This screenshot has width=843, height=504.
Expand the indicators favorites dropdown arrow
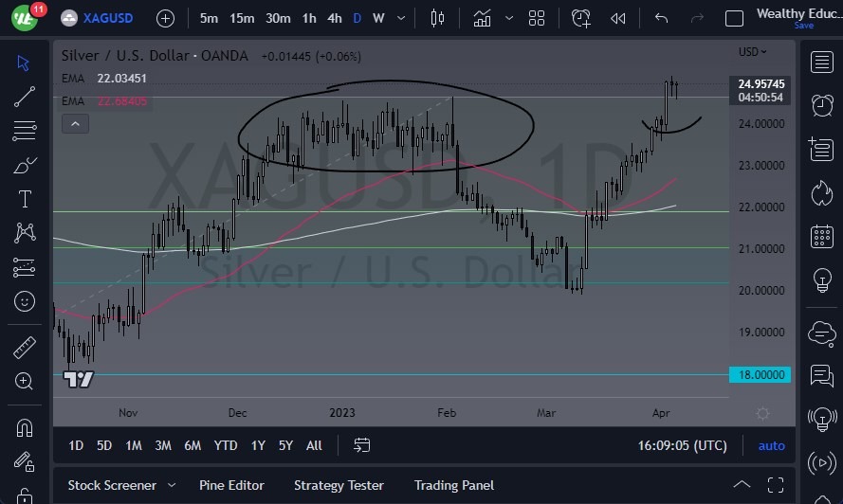click(508, 18)
